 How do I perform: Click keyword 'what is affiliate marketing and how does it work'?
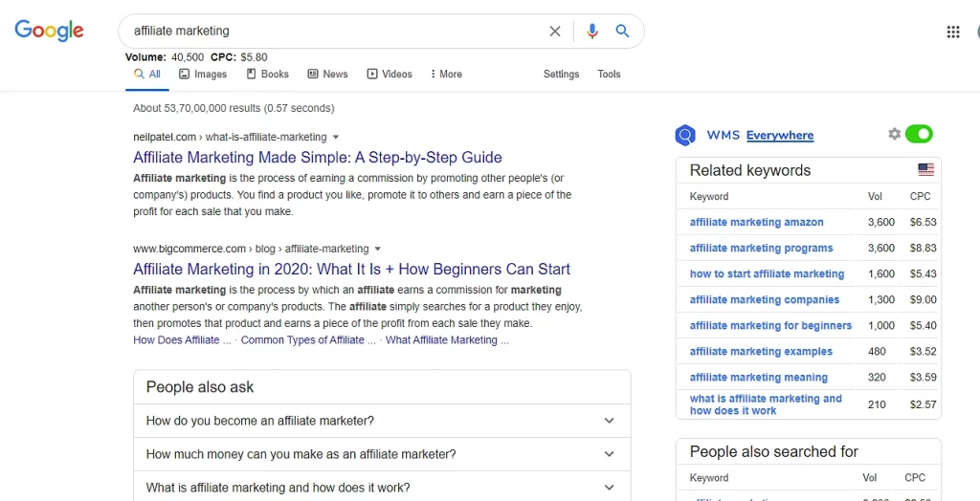[766, 404]
